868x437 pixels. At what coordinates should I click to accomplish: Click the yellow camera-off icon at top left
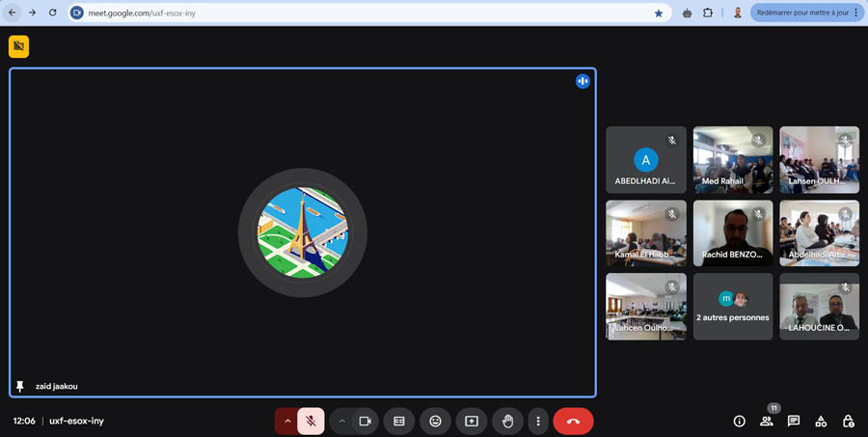click(x=19, y=46)
